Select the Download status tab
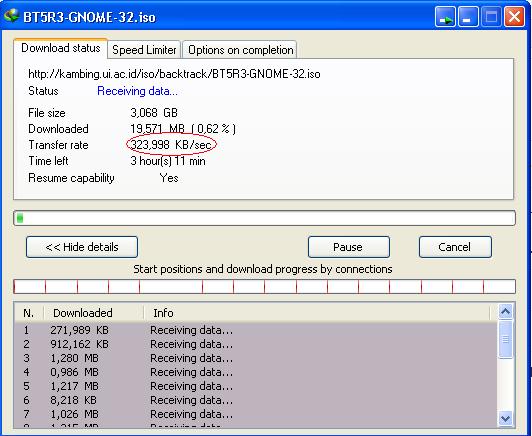The image size is (532, 436). [61, 48]
